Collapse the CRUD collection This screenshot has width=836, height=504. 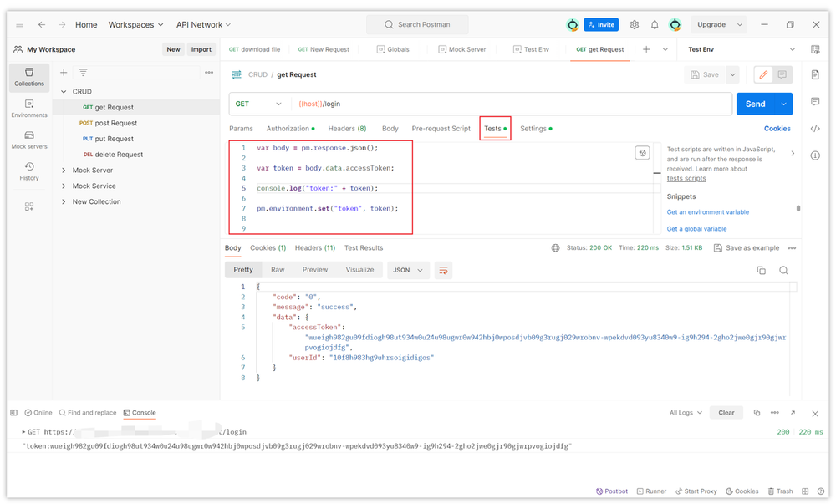point(64,92)
